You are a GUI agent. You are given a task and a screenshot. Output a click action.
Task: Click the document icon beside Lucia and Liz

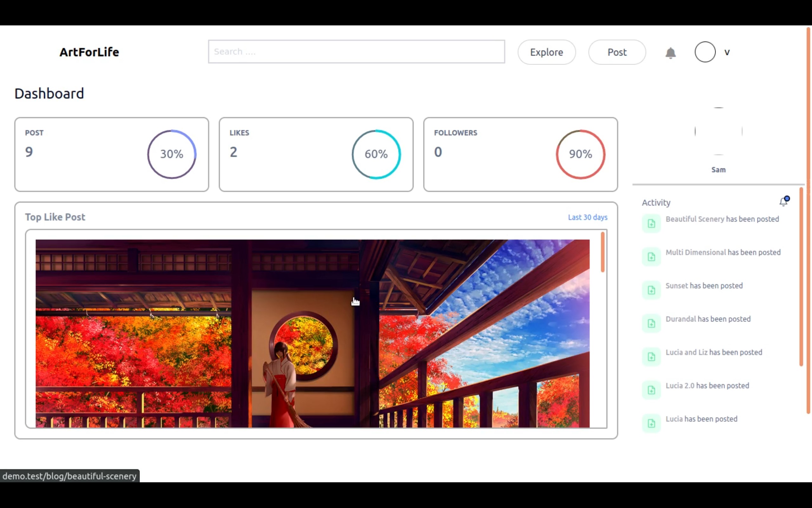(651, 357)
